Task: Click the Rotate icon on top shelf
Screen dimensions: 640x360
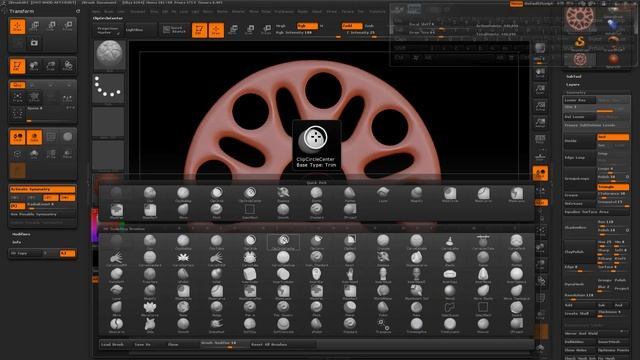Action: tap(267, 30)
